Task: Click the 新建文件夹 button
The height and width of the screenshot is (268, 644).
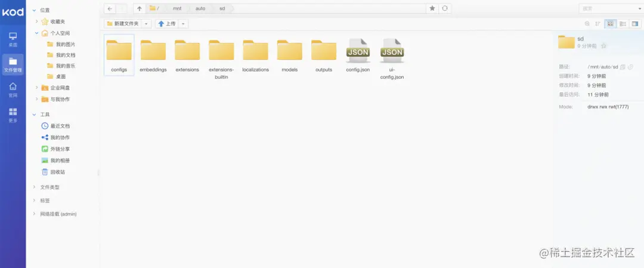Action: click(123, 24)
